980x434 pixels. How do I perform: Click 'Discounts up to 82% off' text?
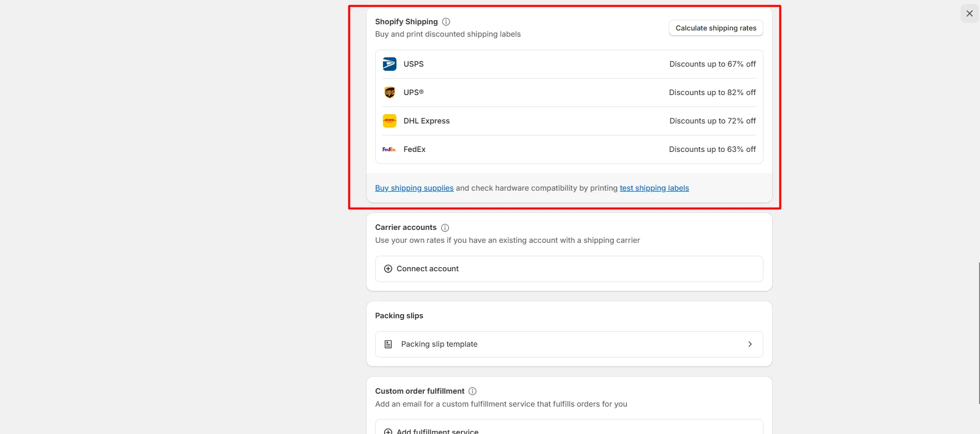click(x=712, y=92)
